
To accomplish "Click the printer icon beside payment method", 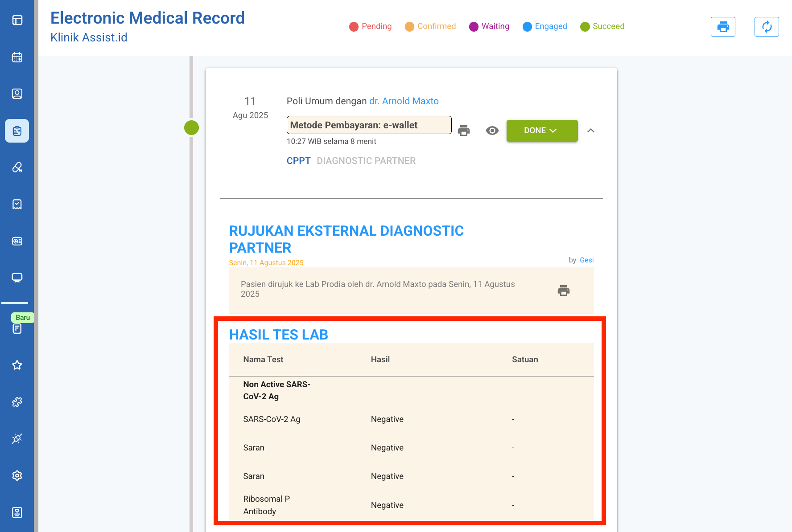I will [464, 131].
